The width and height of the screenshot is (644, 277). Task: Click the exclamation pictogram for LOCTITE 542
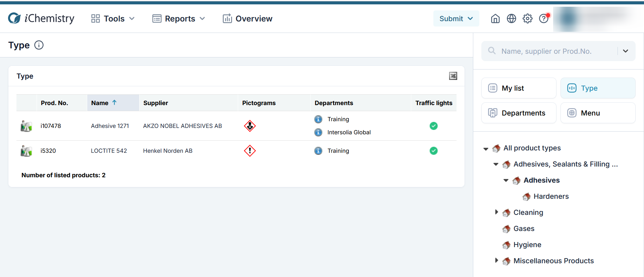click(250, 151)
